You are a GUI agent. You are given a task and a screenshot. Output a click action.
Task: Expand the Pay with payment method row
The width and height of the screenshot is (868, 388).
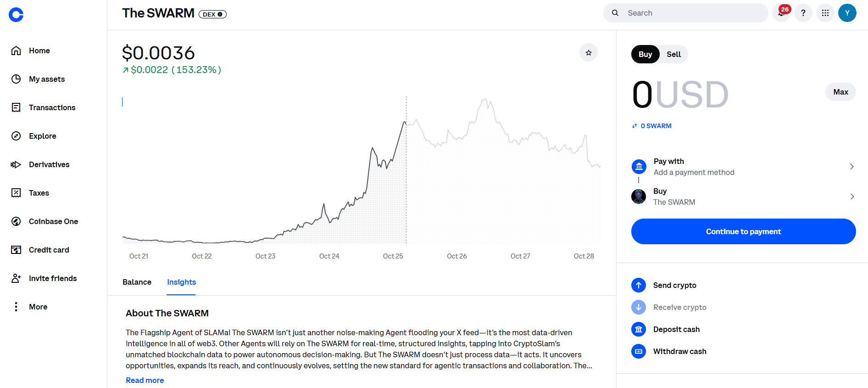click(x=743, y=167)
